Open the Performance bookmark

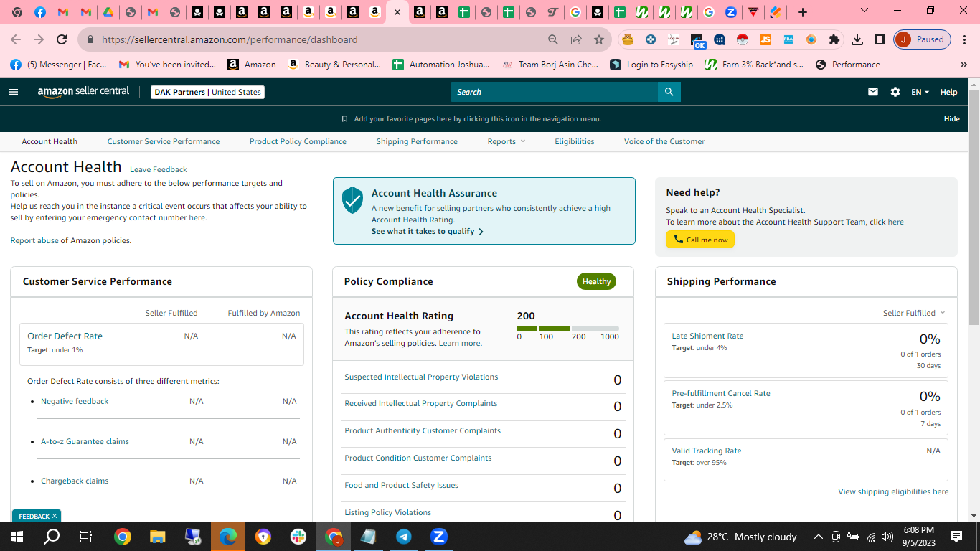tap(847, 65)
